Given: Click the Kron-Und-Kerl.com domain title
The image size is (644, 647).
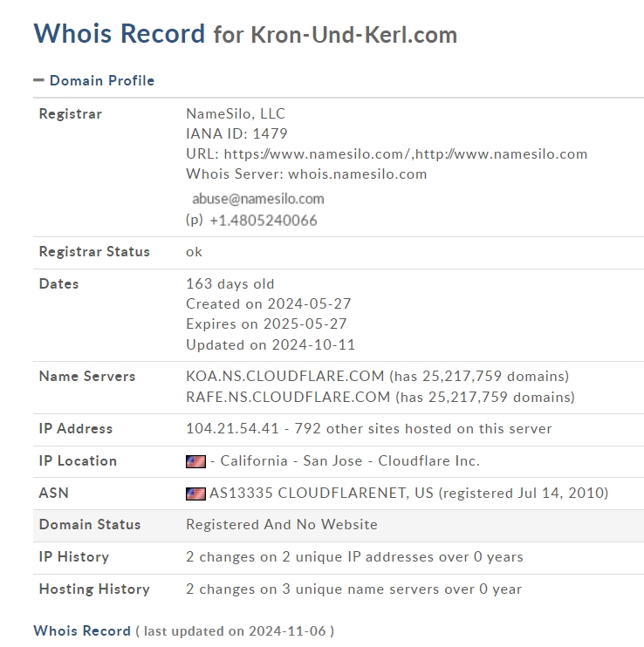Looking at the screenshot, I should point(353,35).
